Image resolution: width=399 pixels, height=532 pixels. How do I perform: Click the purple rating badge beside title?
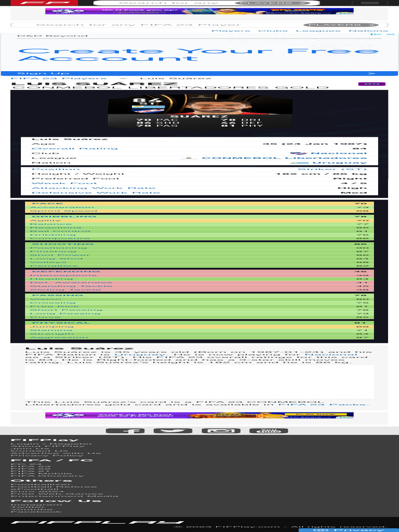[x=372, y=84]
